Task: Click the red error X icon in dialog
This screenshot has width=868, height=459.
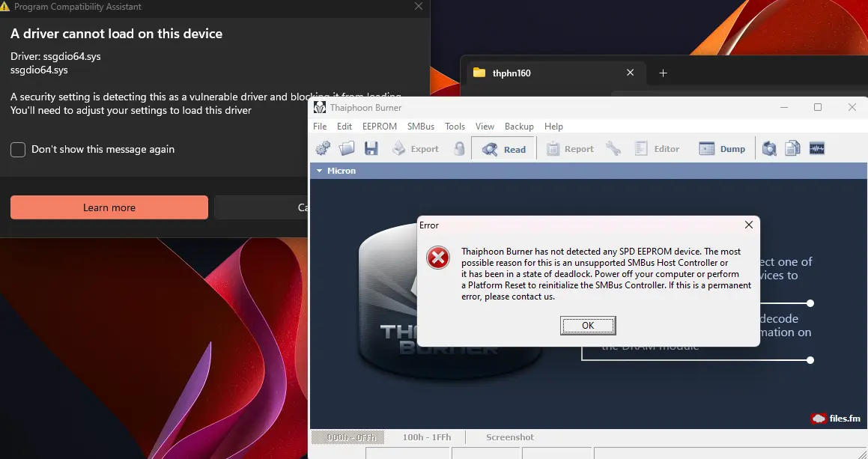Action: click(x=438, y=258)
